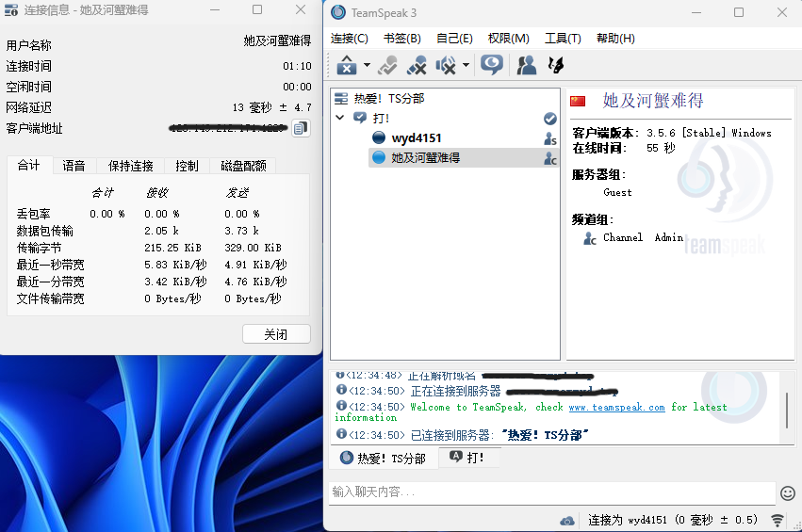Switch to the 热爱! TS分部 chat tab
This screenshot has width=802, height=532.
click(x=384, y=458)
